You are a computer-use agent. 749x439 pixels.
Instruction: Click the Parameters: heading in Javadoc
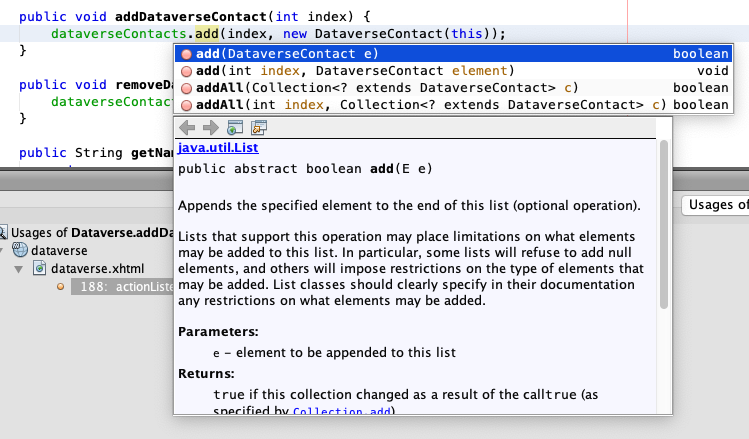tap(218, 332)
